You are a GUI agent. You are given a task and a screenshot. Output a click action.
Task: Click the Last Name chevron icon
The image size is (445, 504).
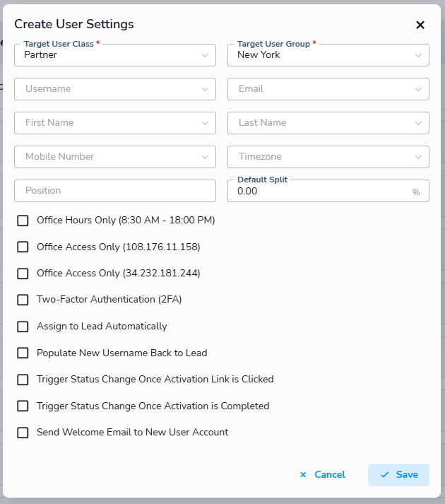418,123
